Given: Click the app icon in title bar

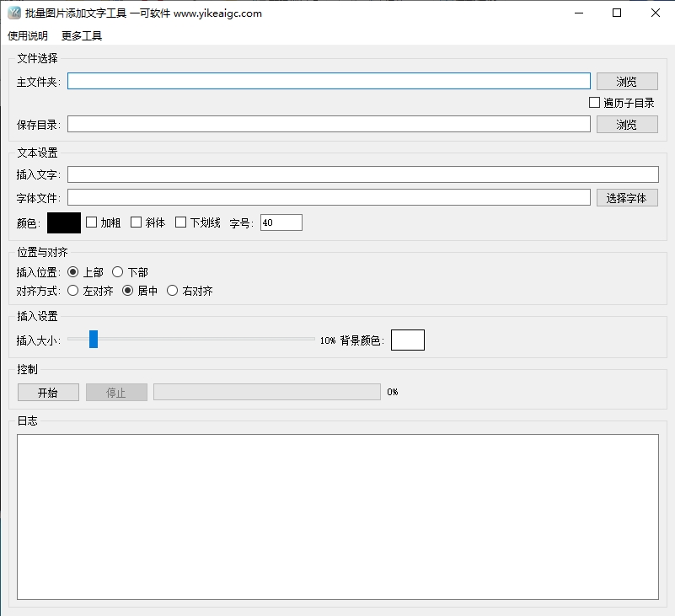Looking at the screenshot, I should pyautogui.click(x=14, y=13).
